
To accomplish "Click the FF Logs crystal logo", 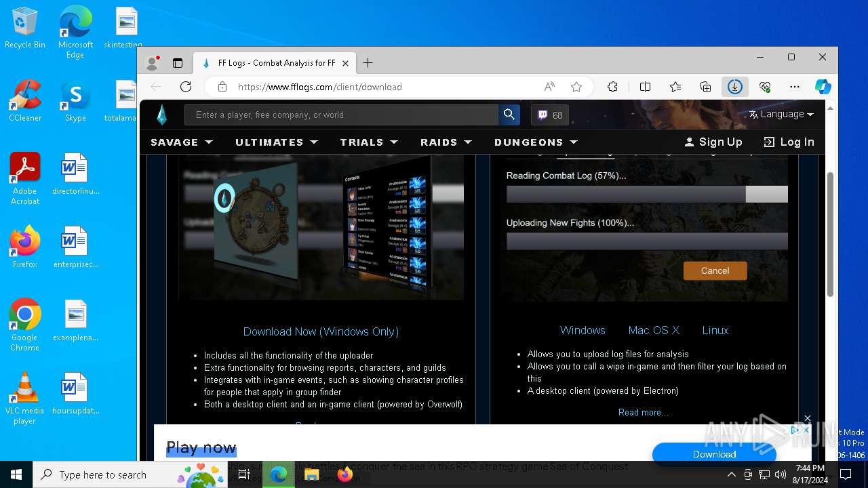I will click(161, 115).
